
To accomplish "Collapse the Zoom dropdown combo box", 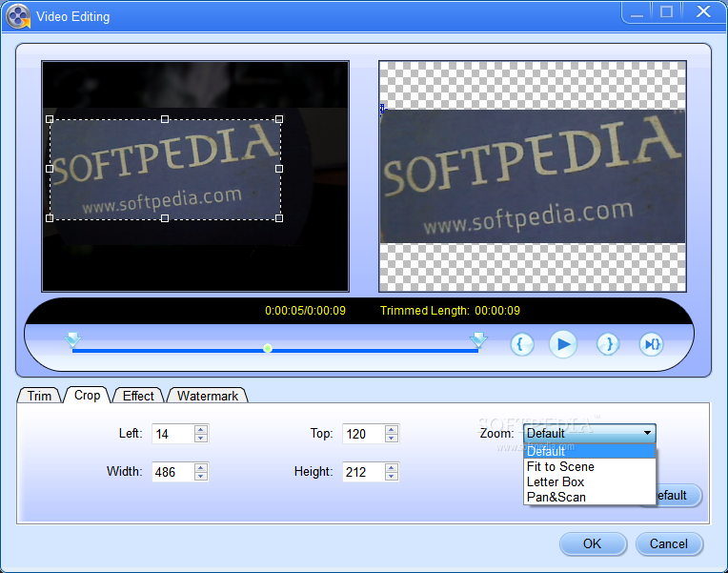I will pyautogui.click(x=590, y=433).
